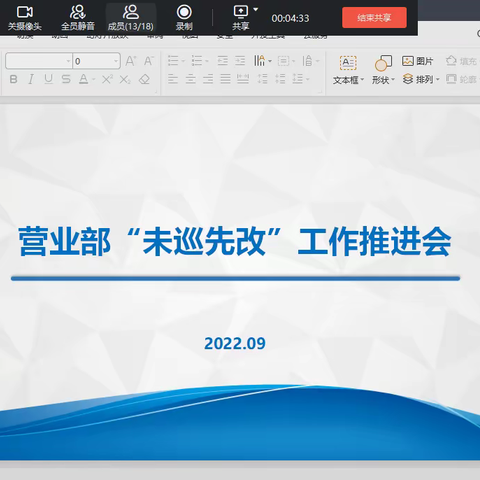Toggle italic formatting

point(31,79)
